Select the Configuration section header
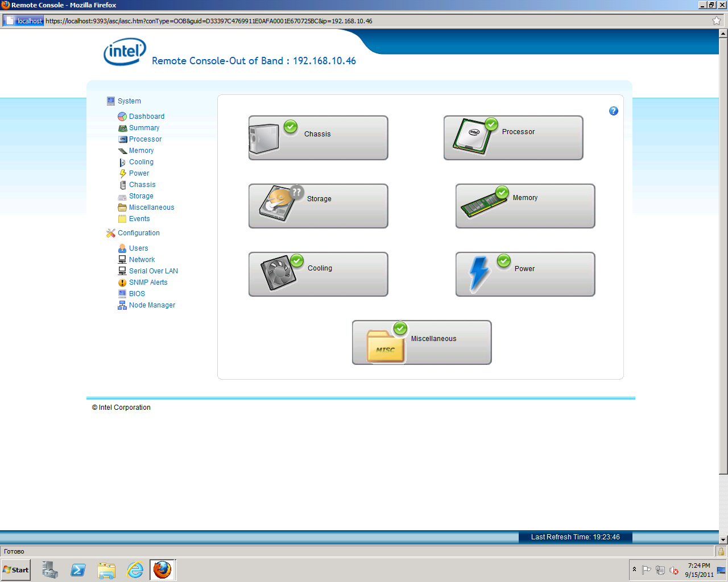The width and height of the screenshot is (728, 582). point(138,233)
